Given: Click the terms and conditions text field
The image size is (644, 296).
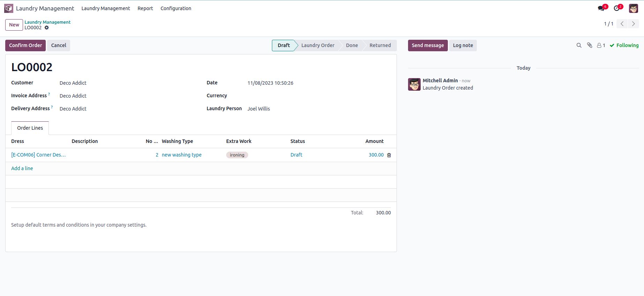Looking at the screenshot, I should [x=201, y=225].
